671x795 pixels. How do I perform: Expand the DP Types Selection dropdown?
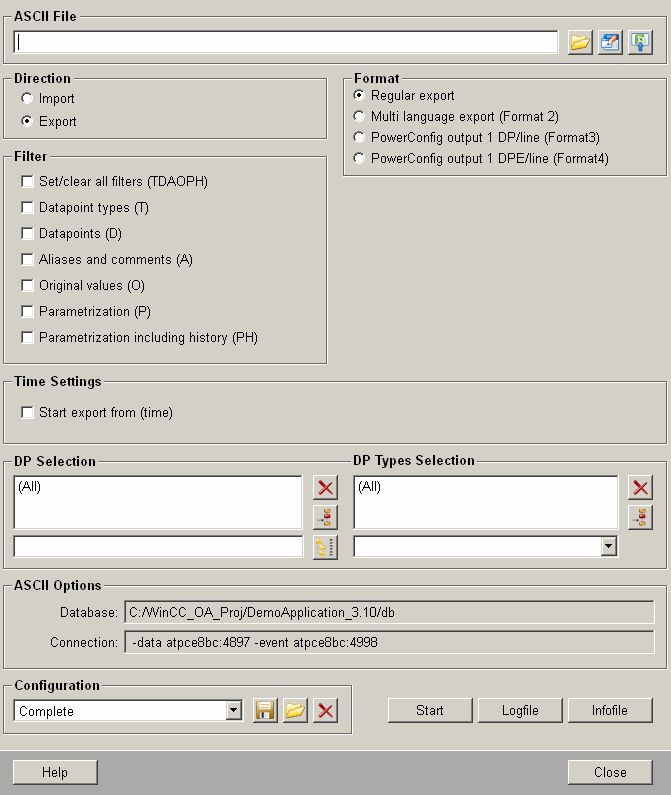[608, 547]
